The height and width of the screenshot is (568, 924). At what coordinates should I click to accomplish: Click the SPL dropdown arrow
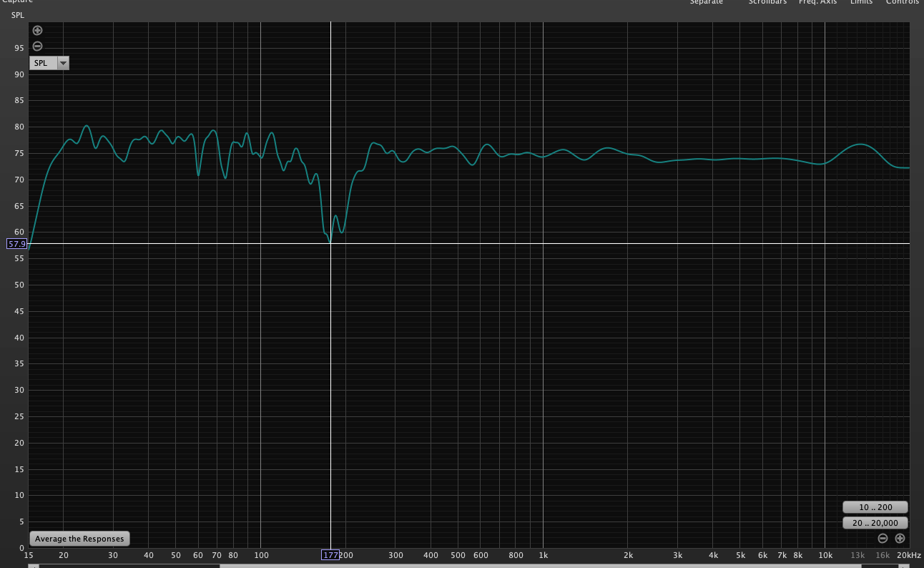[x=63, y=63]
